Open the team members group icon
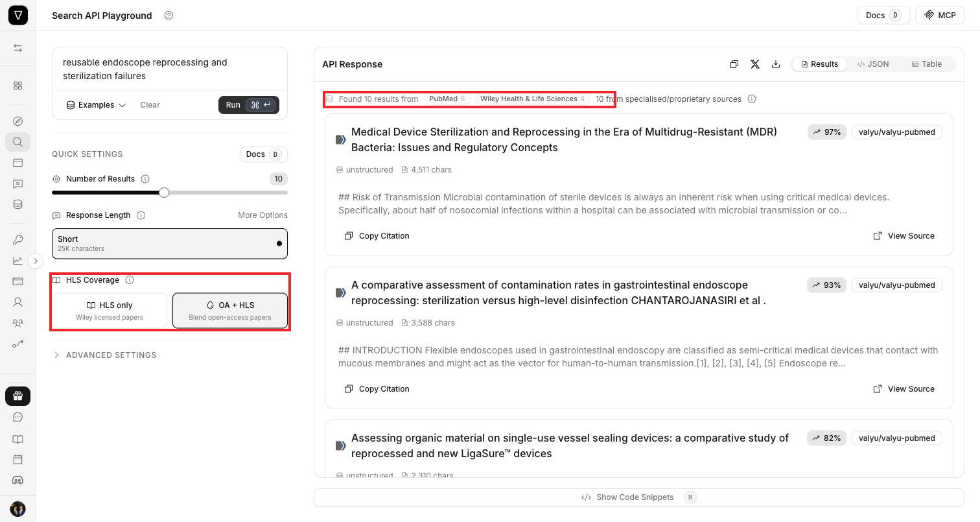This screenshot has width=980, height=522. point(18,323)
